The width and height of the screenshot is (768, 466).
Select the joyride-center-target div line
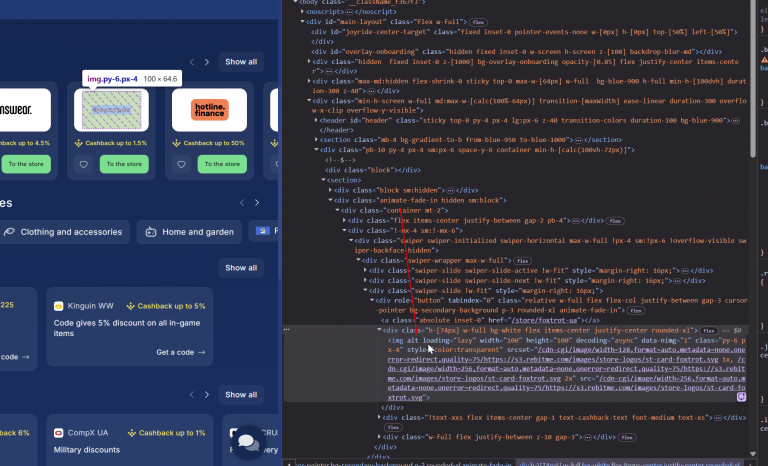click(525, 37)
